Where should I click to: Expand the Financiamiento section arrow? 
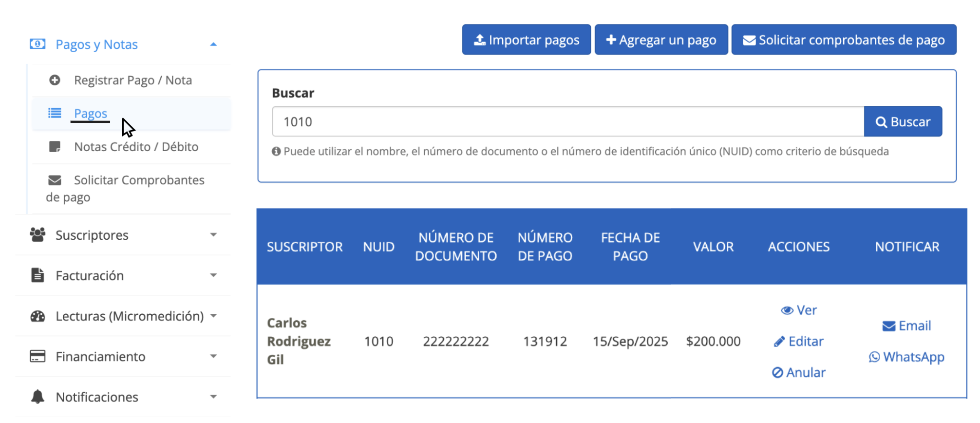click(213, 356)
